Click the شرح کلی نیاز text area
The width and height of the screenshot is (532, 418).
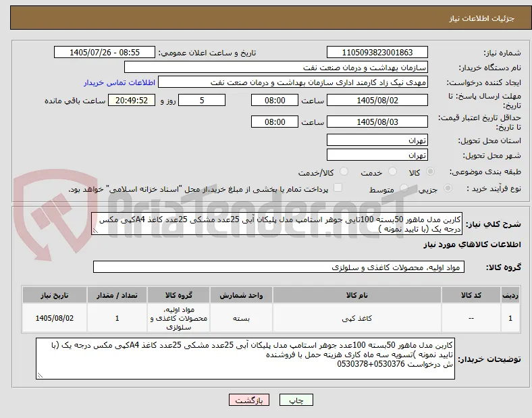click(x=277, y=224)
